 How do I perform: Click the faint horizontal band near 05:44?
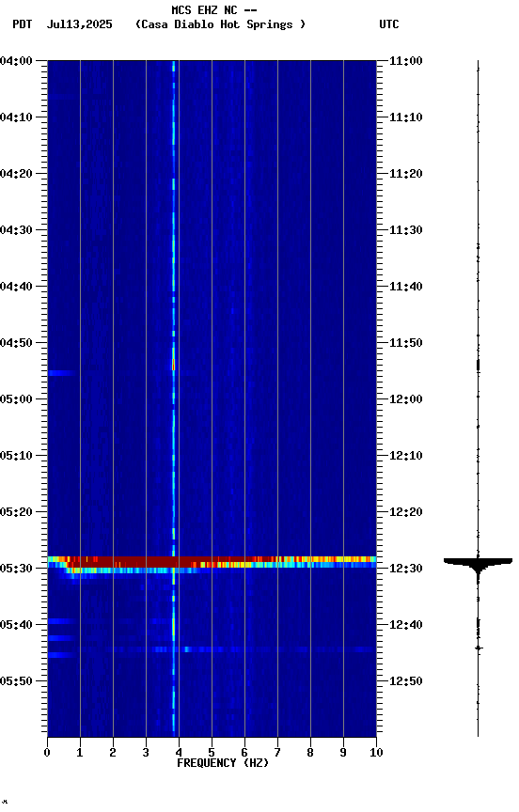212,649
